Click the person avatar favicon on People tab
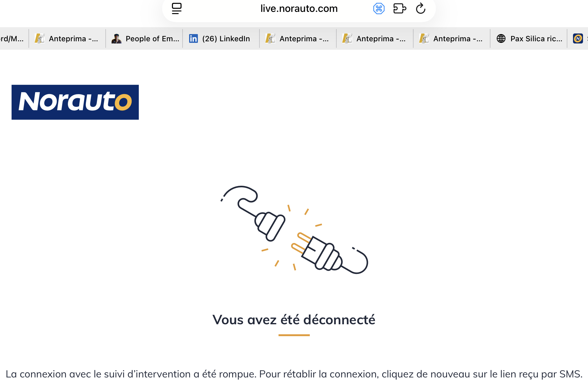 click(117, 38)
